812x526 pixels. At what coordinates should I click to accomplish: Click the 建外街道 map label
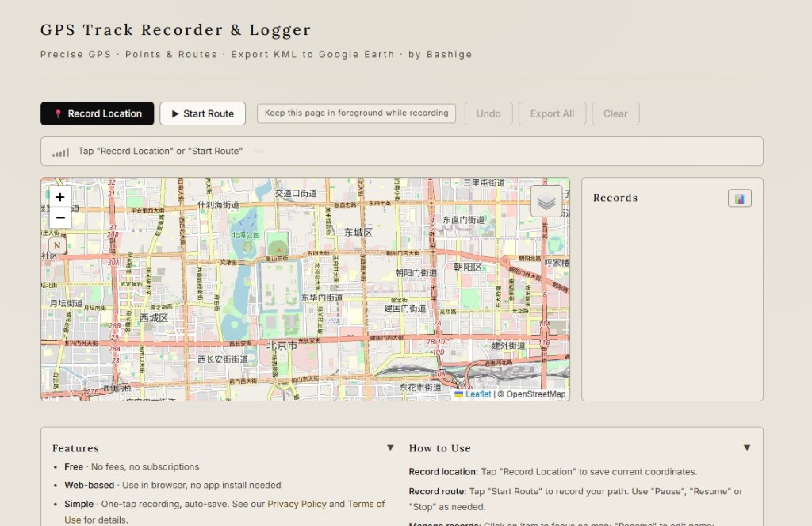(508, 346)
